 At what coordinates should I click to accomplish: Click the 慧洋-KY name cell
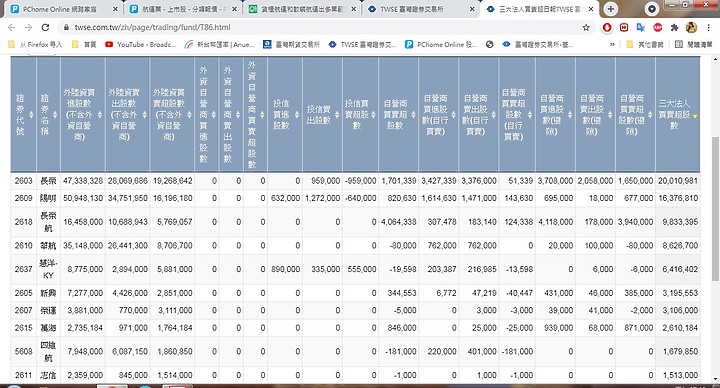click(48, 269)
